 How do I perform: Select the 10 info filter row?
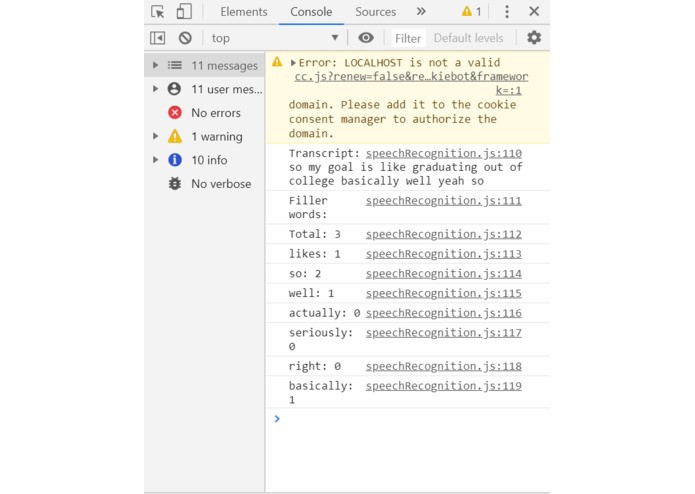[x=204, y=160]
